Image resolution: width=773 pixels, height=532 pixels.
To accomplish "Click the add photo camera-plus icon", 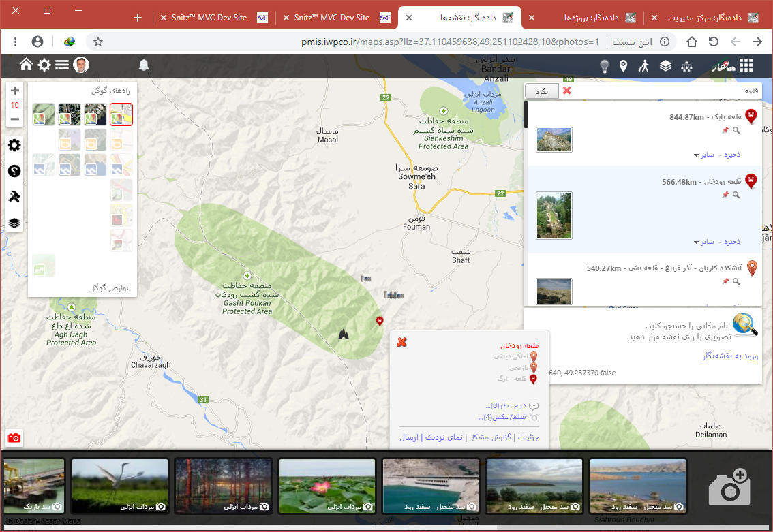I will coord(729,486).
